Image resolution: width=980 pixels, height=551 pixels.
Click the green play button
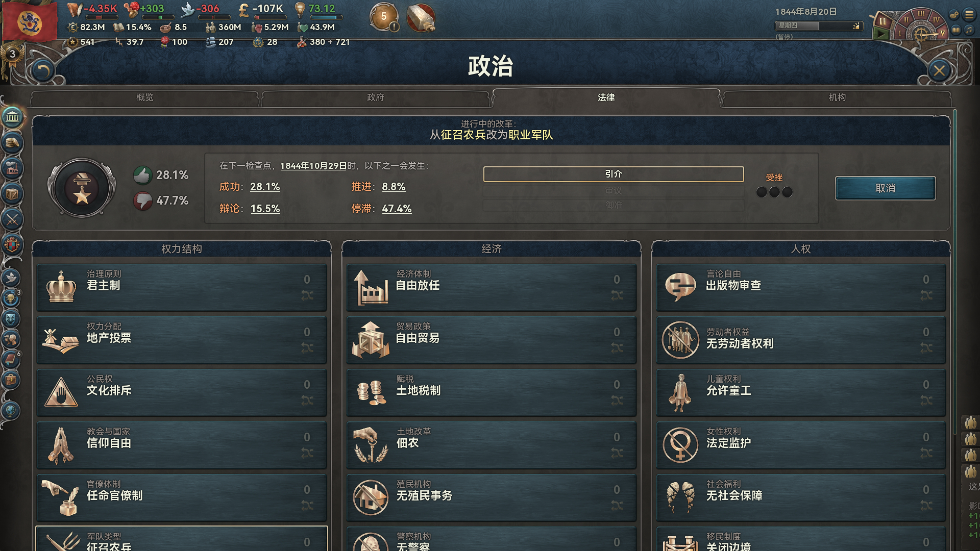tap(881, 34)
